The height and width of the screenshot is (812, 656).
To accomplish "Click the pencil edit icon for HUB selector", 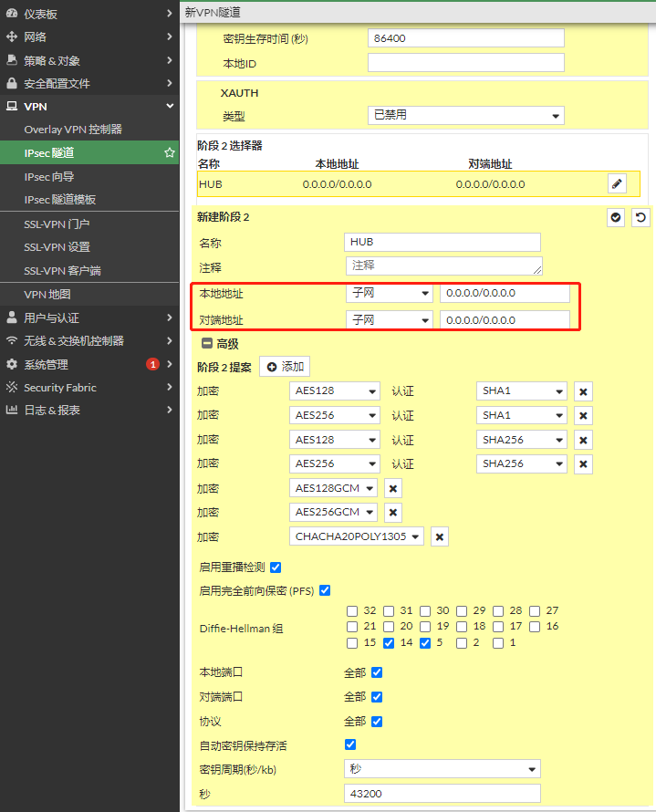I will (x=618, y=183).
